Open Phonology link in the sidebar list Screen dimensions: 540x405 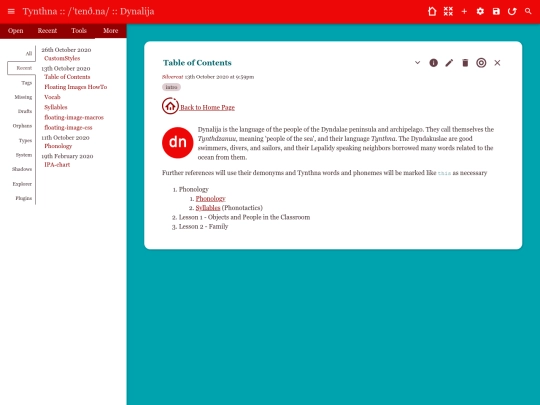point(58,146)
